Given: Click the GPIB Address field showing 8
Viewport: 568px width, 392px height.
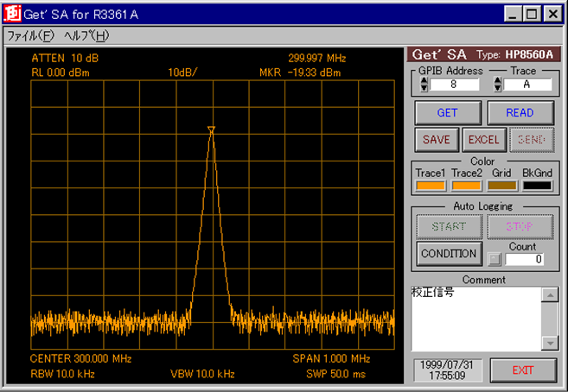Looking at the screenshot, I should tap(454, 85).
